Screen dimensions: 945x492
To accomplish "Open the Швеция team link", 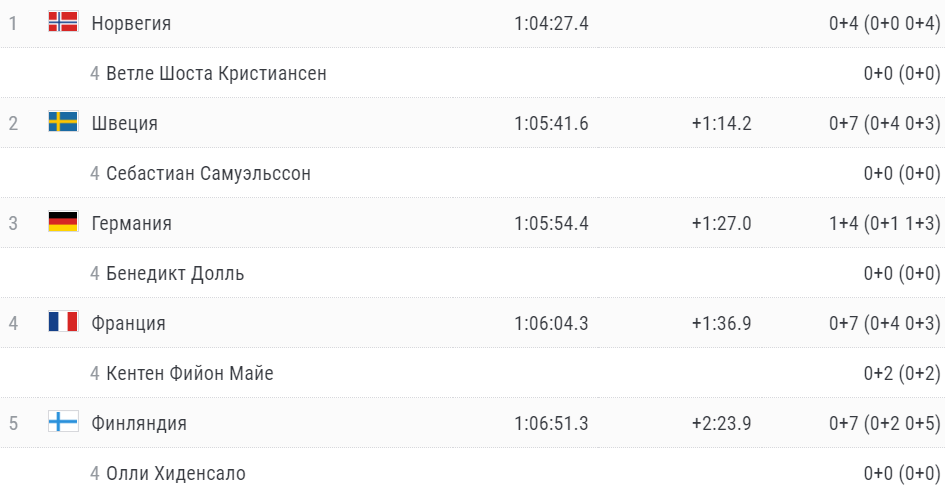I will (x=124, y=123).
